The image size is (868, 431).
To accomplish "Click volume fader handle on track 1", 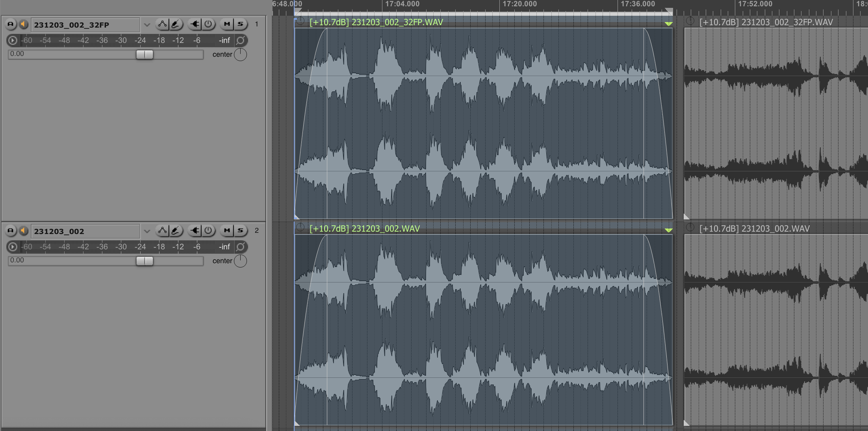I will click(x=145, y=54).
